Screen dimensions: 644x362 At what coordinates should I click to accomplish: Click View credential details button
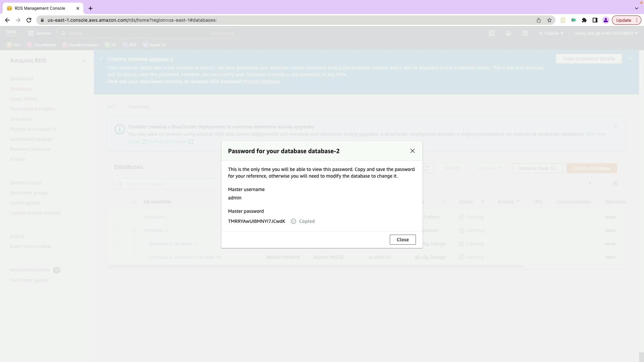click(x=589, y=59)
